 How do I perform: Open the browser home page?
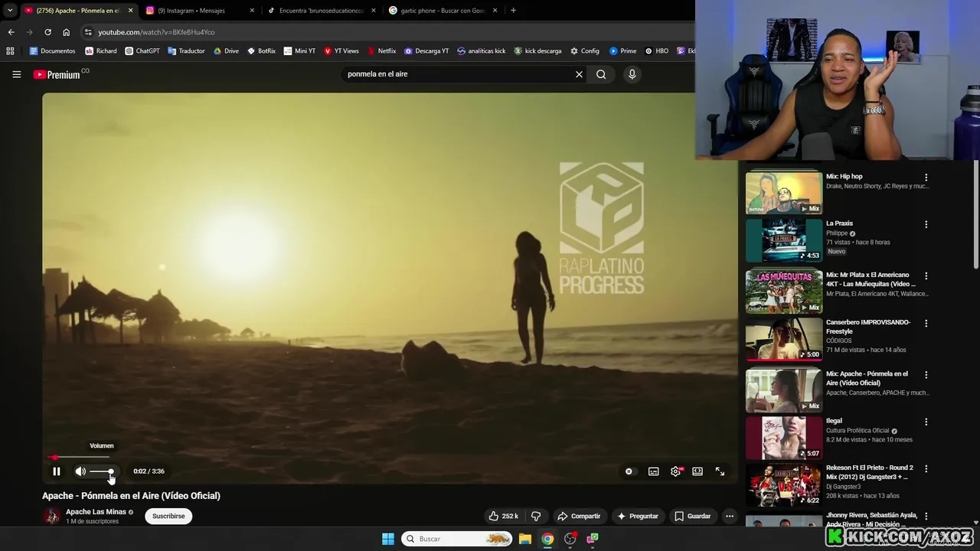point(66,32)
